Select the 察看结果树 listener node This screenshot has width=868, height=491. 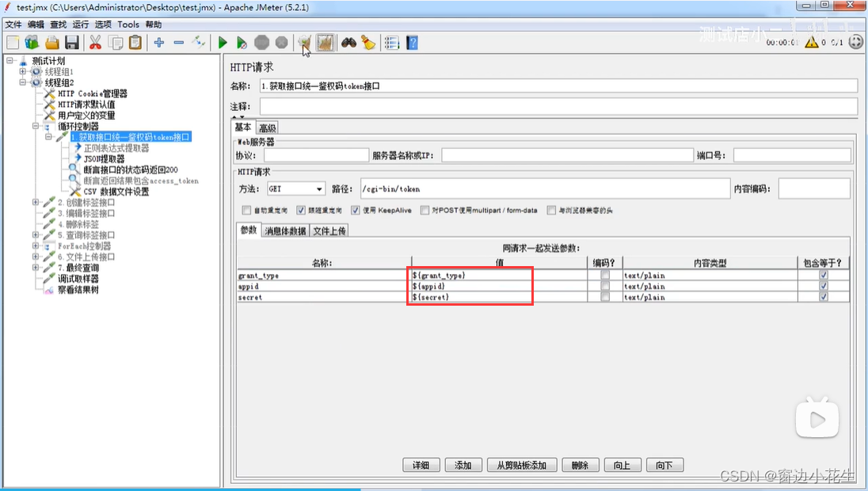click(x=78, y=290)
